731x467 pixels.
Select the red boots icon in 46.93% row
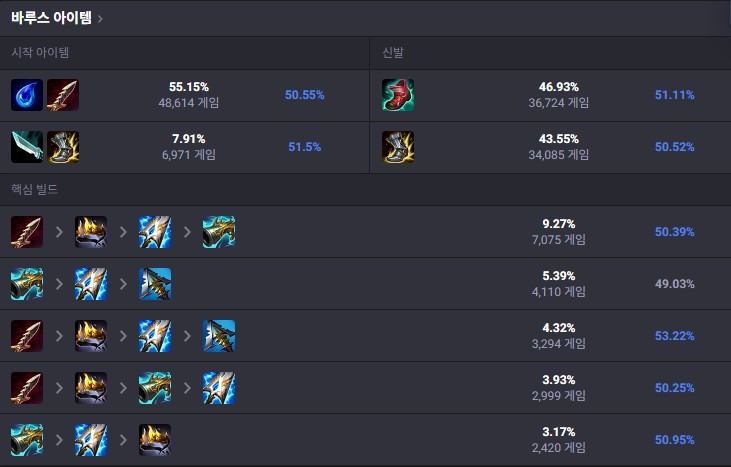tap(398, 95)
